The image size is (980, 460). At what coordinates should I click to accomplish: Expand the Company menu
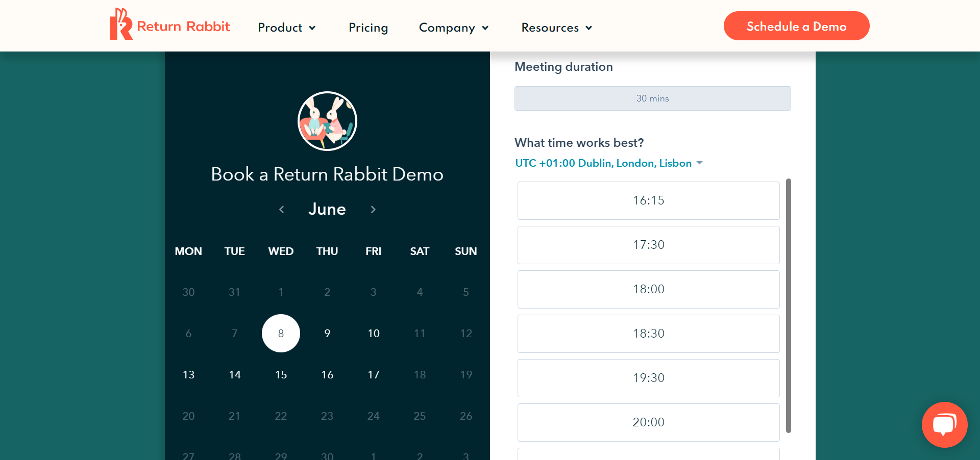447,28
